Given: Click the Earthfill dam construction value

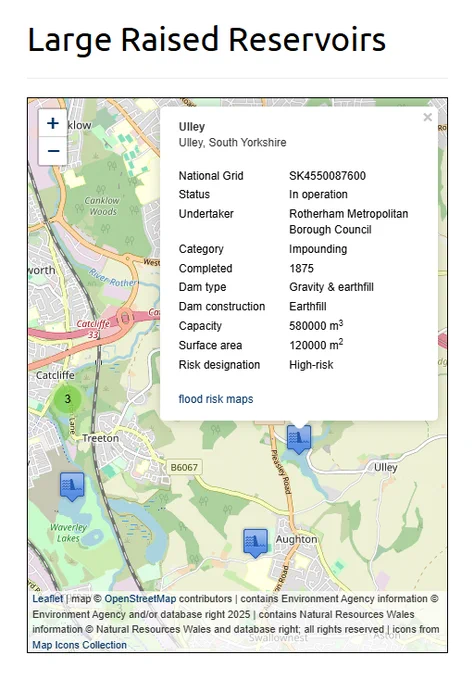Looking at the screenshot, I should tap(307, 307).
